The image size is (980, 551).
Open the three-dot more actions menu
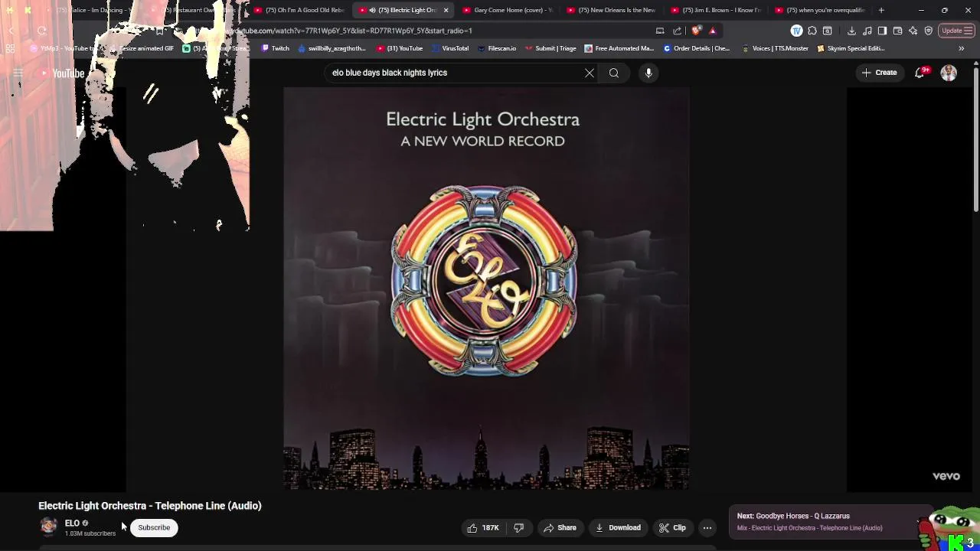(707, 527)
